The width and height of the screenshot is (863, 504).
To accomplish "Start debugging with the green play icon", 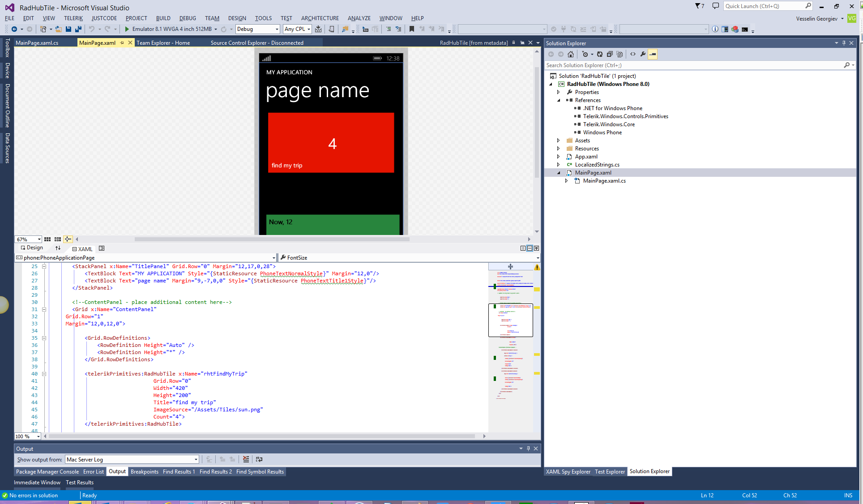I will click(127, 29).
